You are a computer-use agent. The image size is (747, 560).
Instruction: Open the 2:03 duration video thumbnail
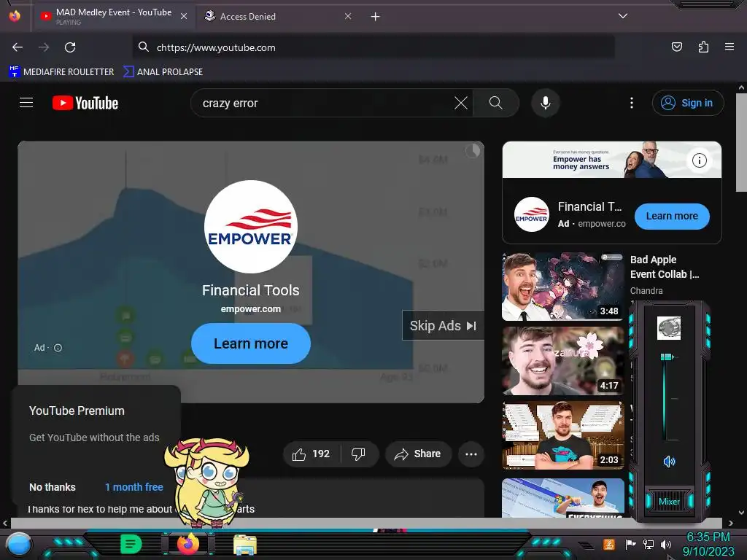coord(563,435)
